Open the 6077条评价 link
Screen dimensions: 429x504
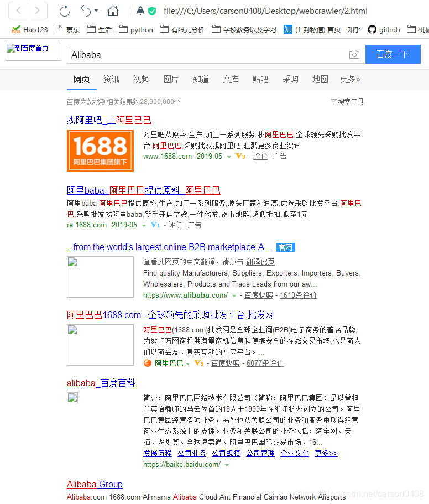click(265, 363)
